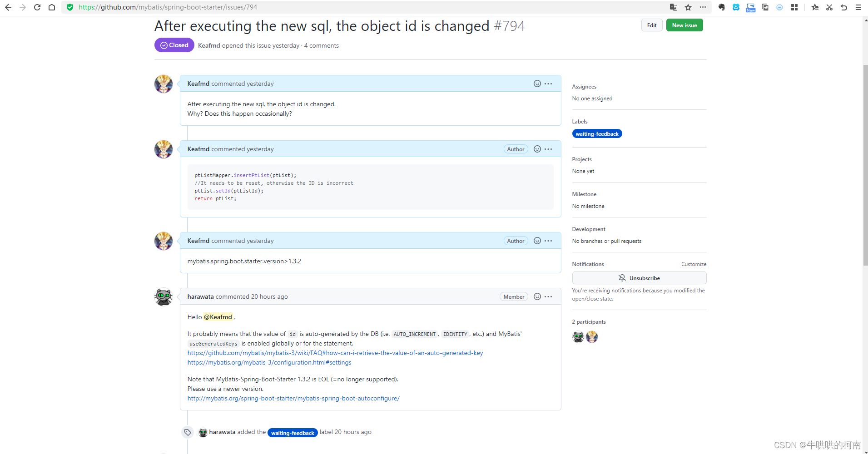Click the scissors screenshot tool icon
Screen dimensions: 868x454
tap(829, 7)
